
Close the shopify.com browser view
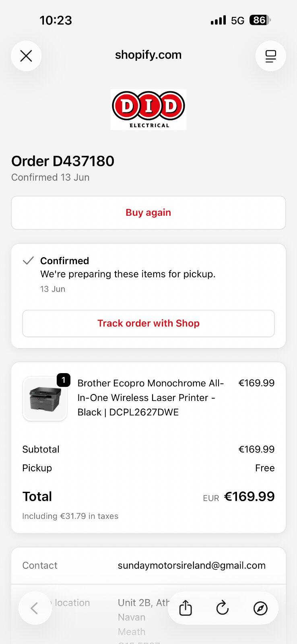coord(26,56)
